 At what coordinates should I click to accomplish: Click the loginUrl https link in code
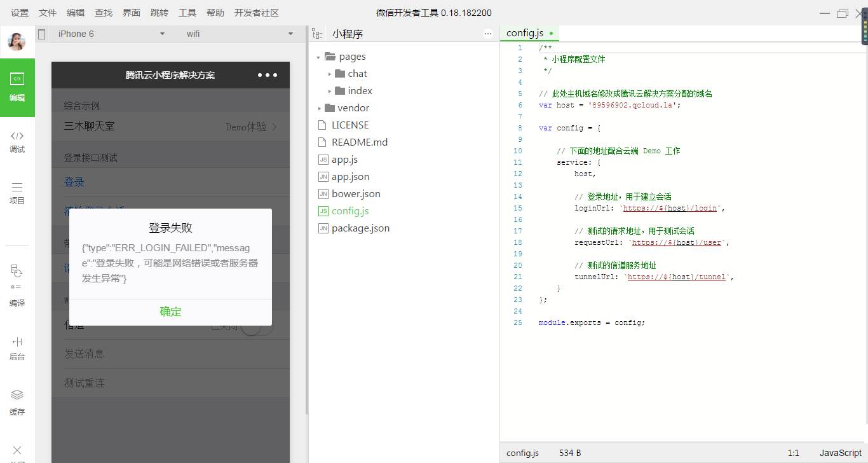(x=670, y=208)
